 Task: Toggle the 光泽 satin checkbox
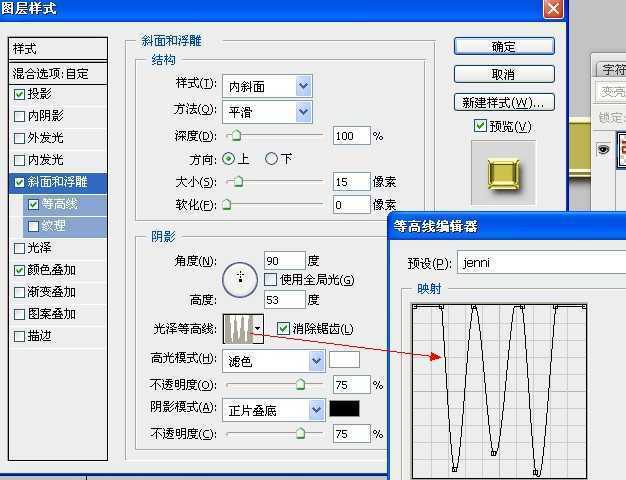click(x=19, y=248)
